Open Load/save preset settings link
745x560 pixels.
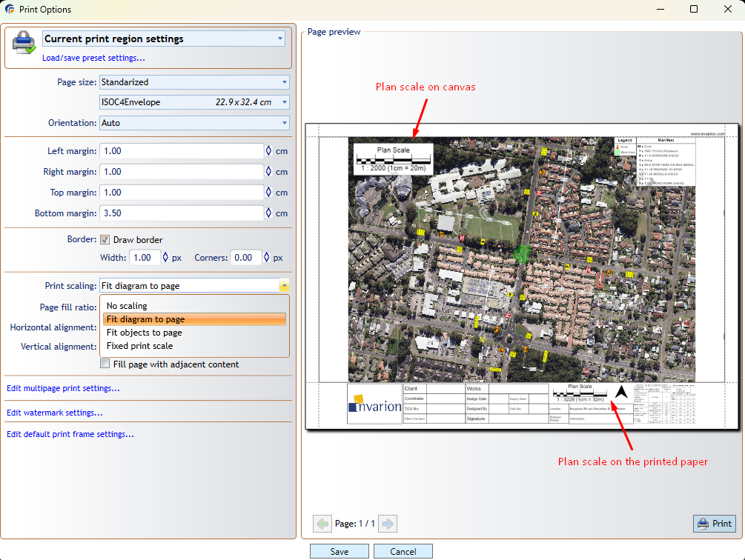[93, 58]
